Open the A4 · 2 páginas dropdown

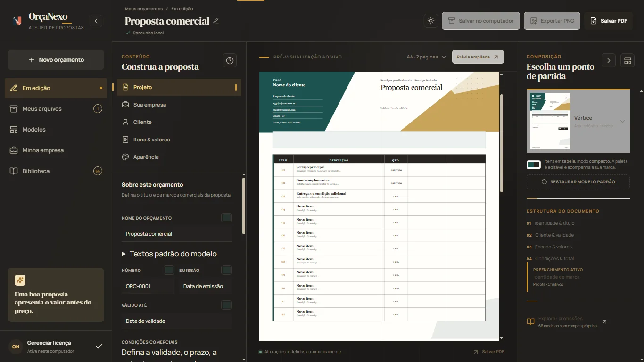[x=426, y=57]
